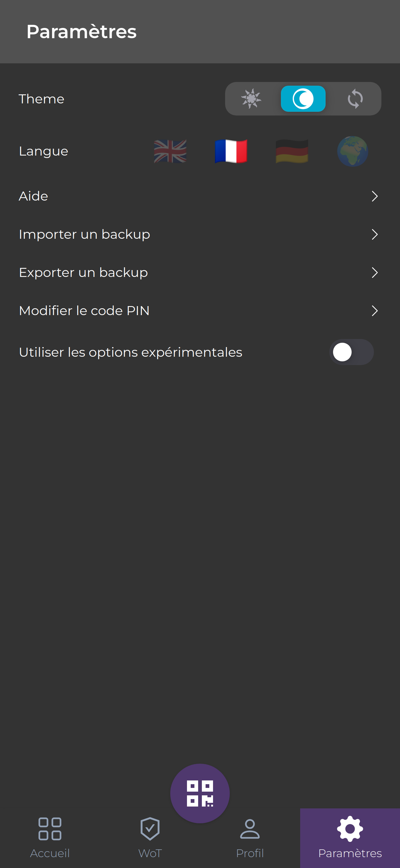Open Importer un backup chevron

[x=374, y=234]
